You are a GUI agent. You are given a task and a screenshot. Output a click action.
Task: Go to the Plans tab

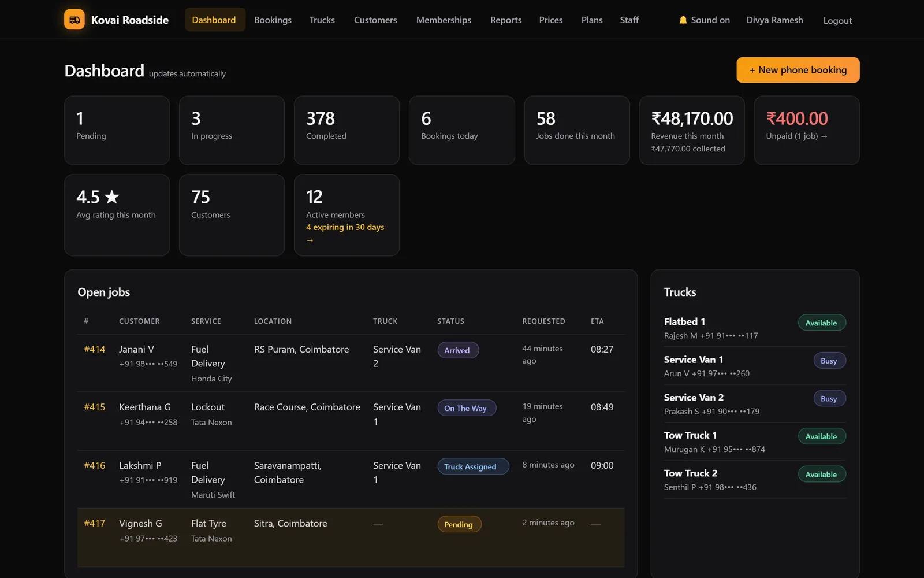click(x=592, y=20)
